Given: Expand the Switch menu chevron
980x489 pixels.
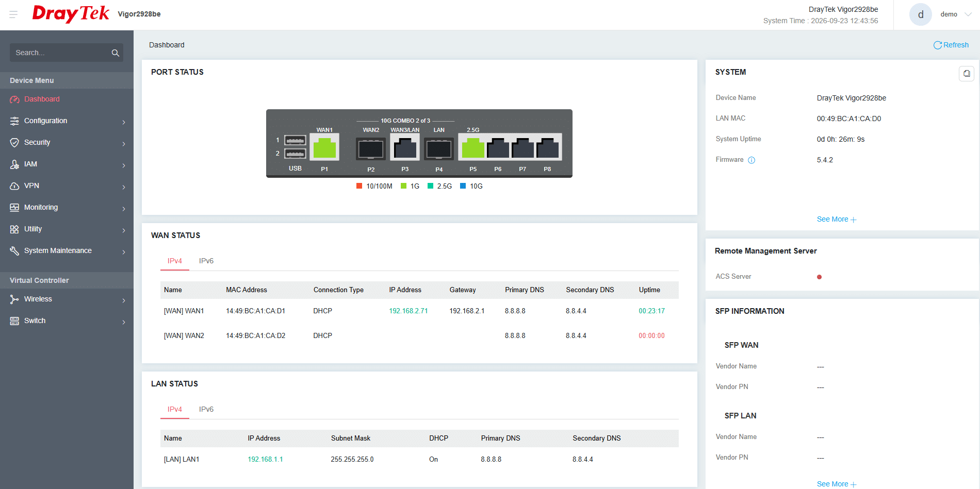Looking at the screenshot, I should click(x=124, y=322).
